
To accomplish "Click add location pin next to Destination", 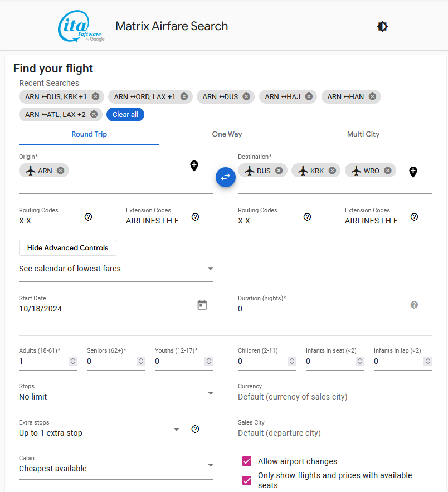I will (x=413, y=172).
